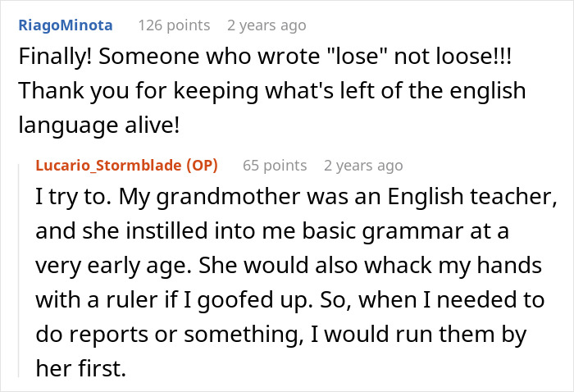Viewport: 574px width, 392px height.
Task: Click the 126 points score
Action: (174, 25)
